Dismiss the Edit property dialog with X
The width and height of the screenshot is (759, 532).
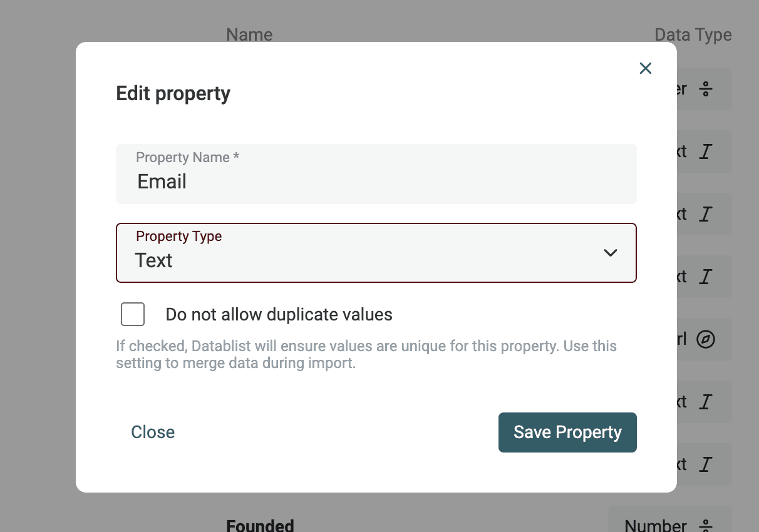click(x=646, y=68)
